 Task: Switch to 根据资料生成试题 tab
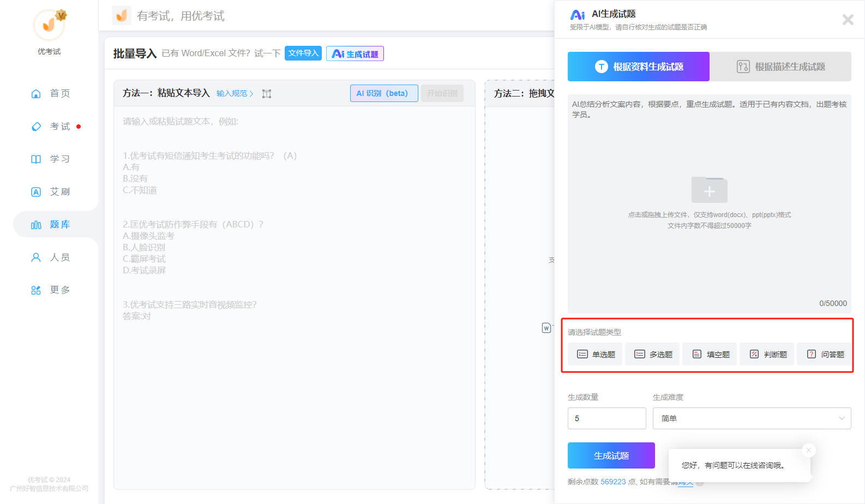(x=639, y=67)
